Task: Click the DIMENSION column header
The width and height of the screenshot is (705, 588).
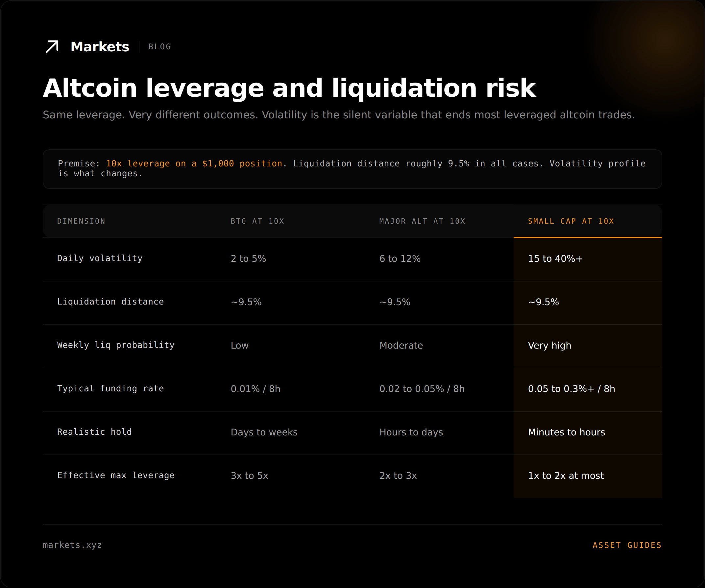Action: (x=81, y=221)
